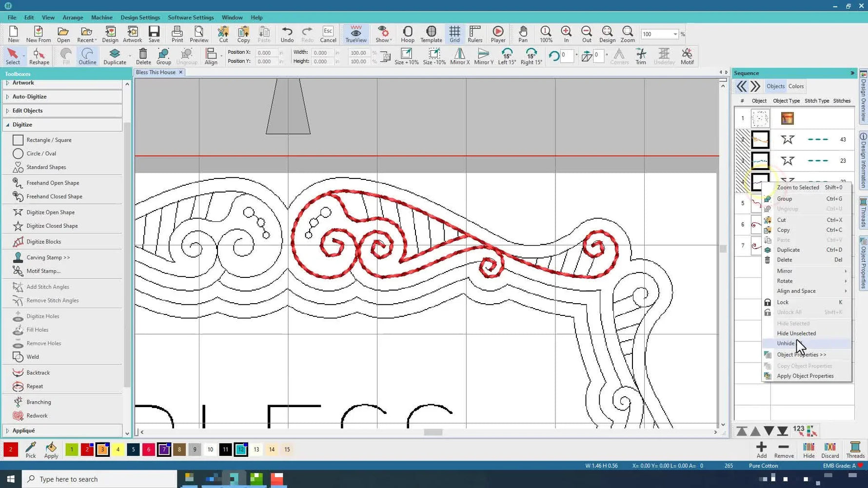Activate the Digitize Closed Shape tool
This screenshot has height=488, width=868.
52,226
